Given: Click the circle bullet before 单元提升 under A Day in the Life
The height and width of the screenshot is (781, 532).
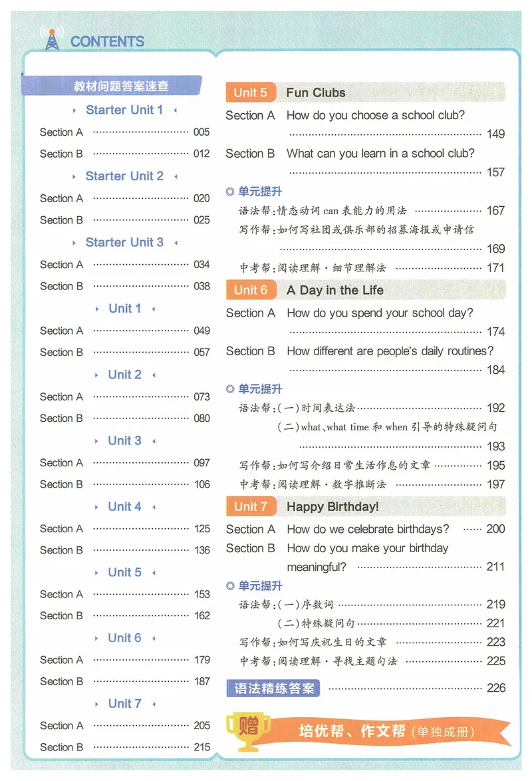Looking at the screenshot, I should click(x=229, y=389).
